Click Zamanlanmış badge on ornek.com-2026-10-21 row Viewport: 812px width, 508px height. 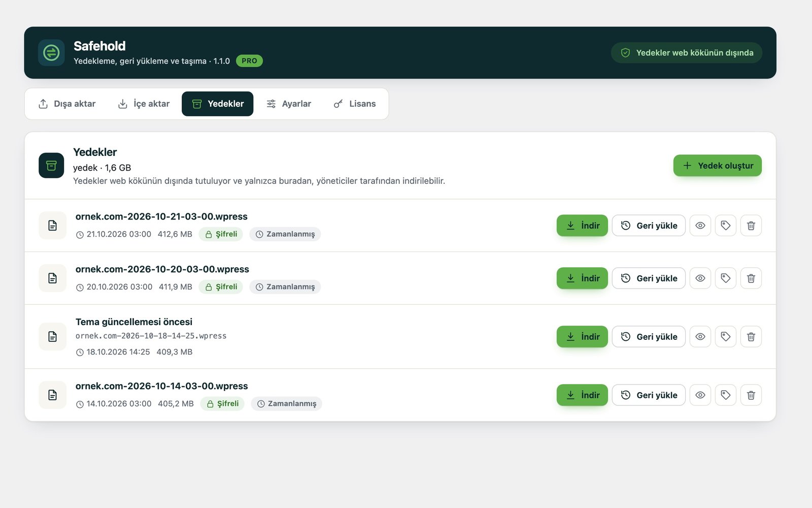tap(285, 234)
